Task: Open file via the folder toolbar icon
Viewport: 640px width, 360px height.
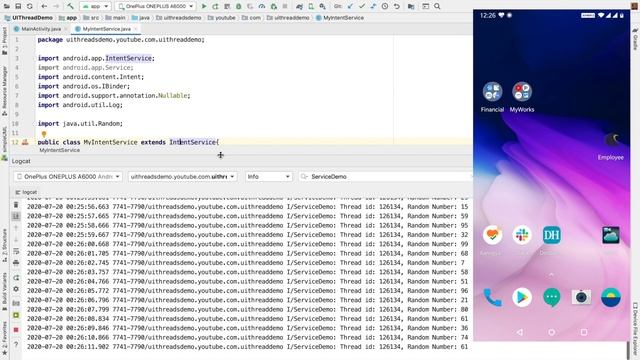Action: (x=7, y=6)
